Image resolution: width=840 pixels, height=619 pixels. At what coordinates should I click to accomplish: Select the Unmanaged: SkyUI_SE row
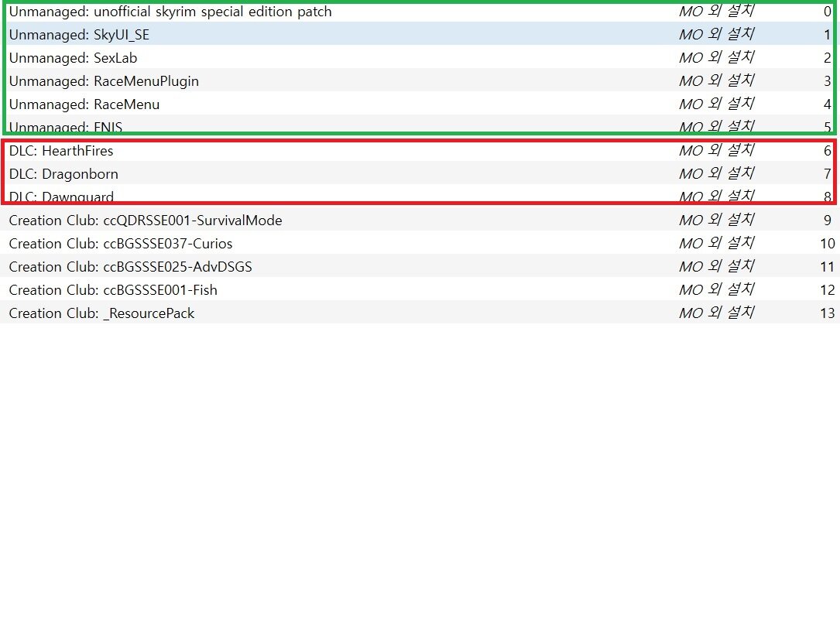[420, 35]
